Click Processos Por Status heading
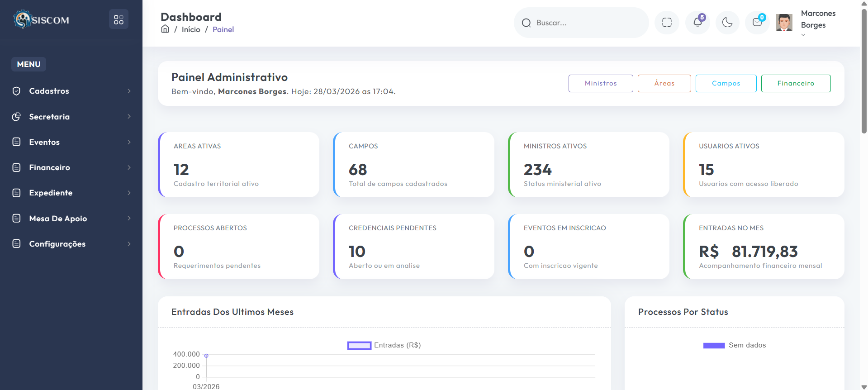The image size is (868, 390). click(683, 312)
